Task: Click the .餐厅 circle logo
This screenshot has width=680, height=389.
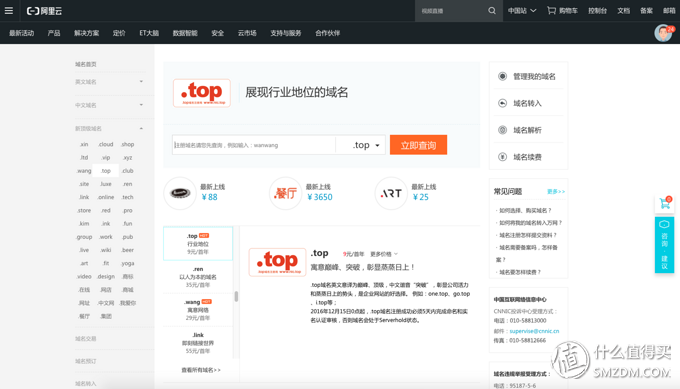Action: click(285, 193)
